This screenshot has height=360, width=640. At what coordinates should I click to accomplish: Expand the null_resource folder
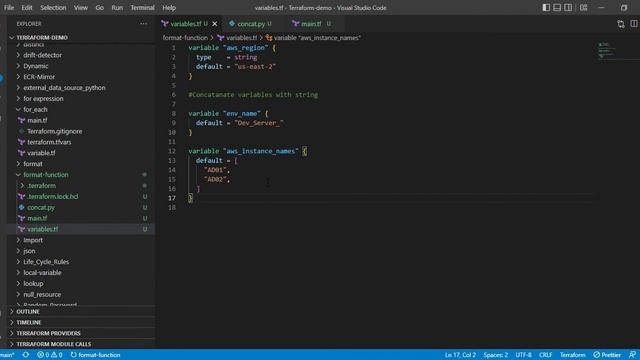[x=42, y=294]
